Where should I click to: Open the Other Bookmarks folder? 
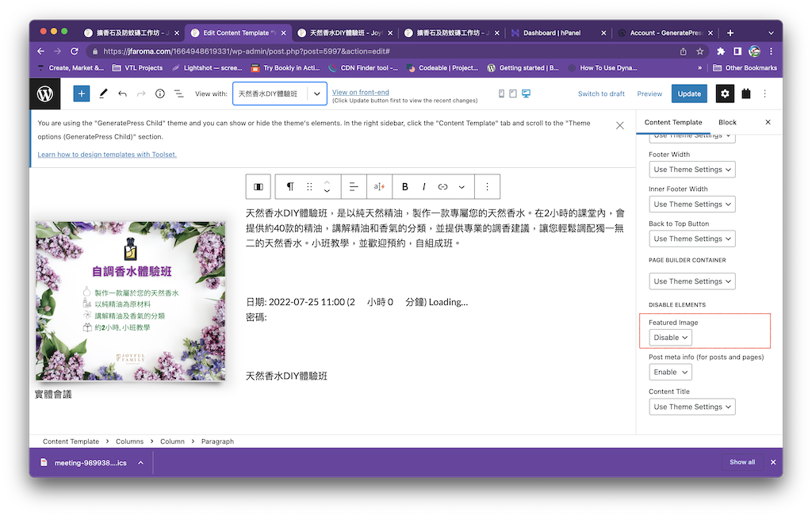(745, 68)
